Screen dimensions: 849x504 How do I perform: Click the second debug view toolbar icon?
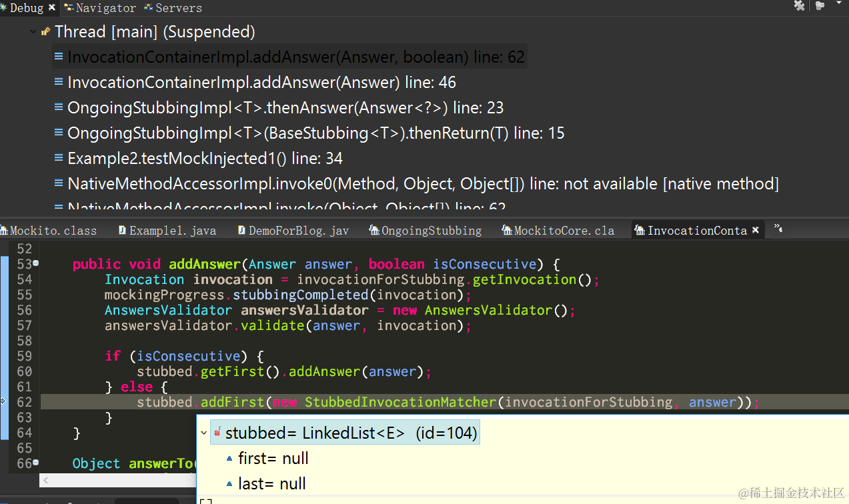820,5
